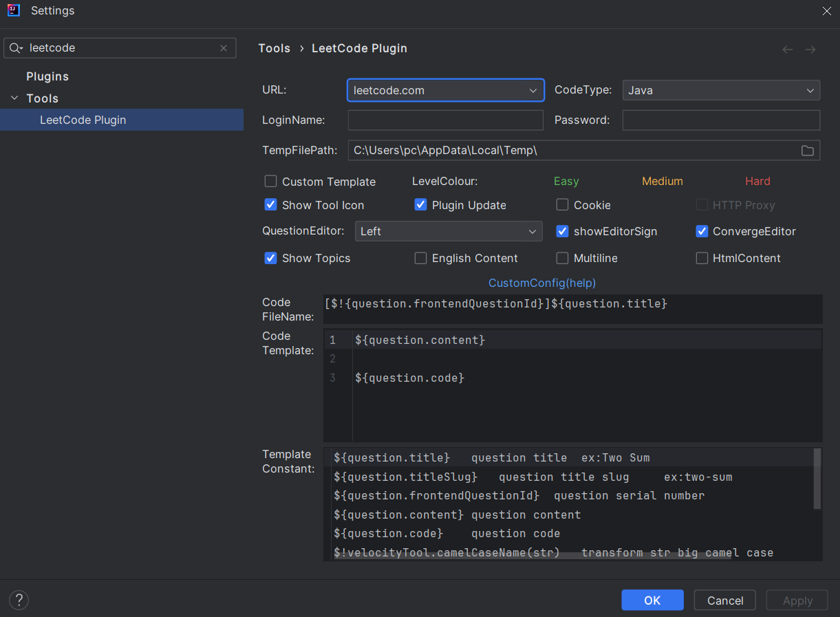Navigate forward using the right arrow
This screenshot has height=617, width=840.
(x=810, y=49)
